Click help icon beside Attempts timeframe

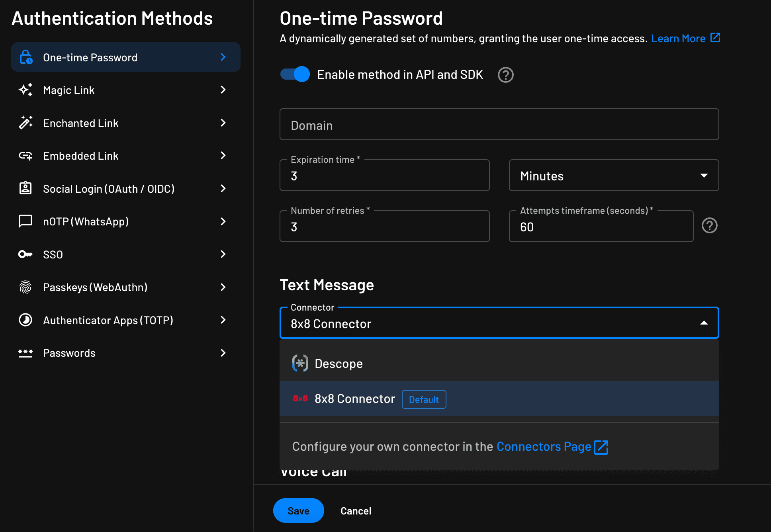pyautogui.click(x=710, y=225)
